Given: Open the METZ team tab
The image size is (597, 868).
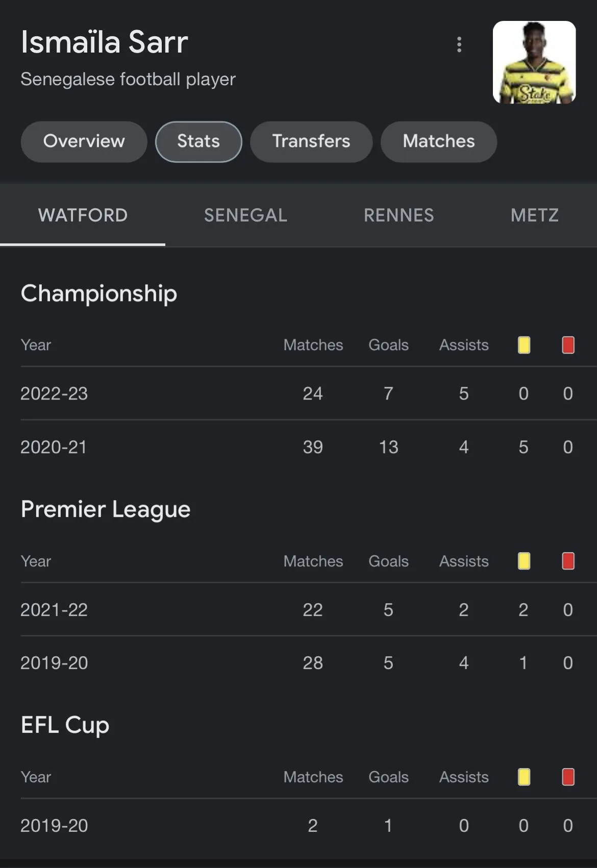Looking at the screenshot, I should [534, 215].
